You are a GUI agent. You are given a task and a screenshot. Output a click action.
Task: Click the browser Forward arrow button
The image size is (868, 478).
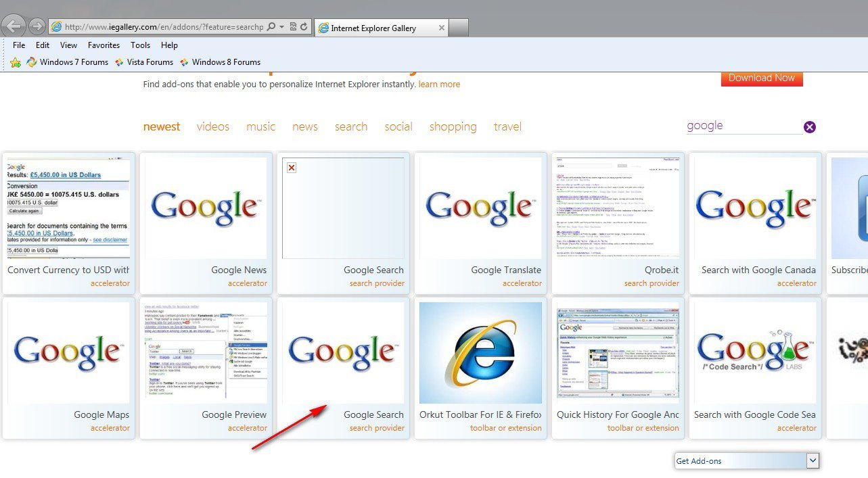click(37, 26)
